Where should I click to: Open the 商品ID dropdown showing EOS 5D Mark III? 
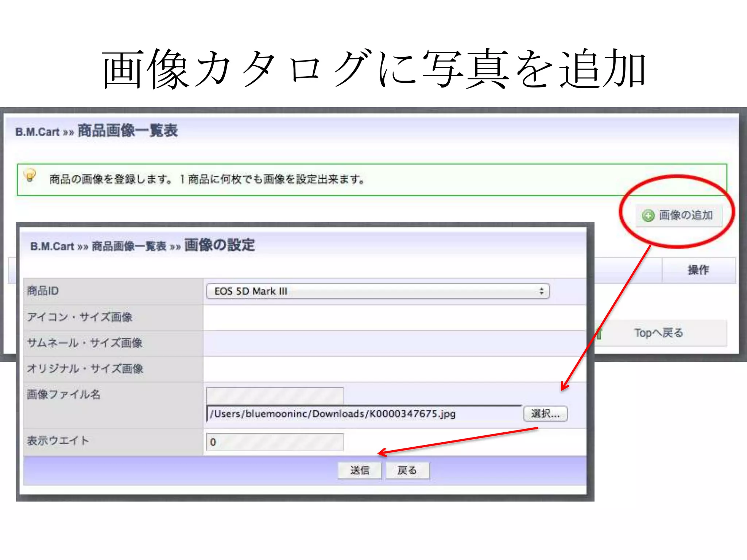click(x=378, y=291)
